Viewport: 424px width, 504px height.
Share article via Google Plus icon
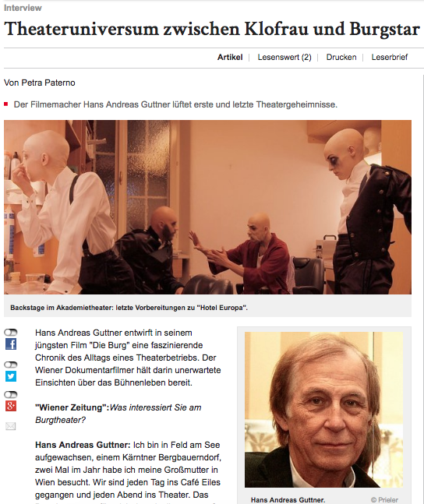pyautogui.click(x=11, y=406)
